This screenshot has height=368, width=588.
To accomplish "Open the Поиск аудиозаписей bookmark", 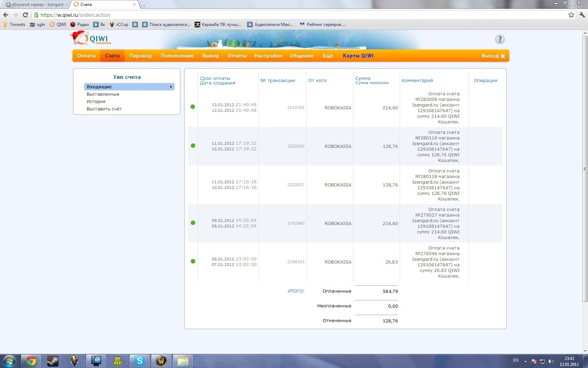I will tap(166, 25).
